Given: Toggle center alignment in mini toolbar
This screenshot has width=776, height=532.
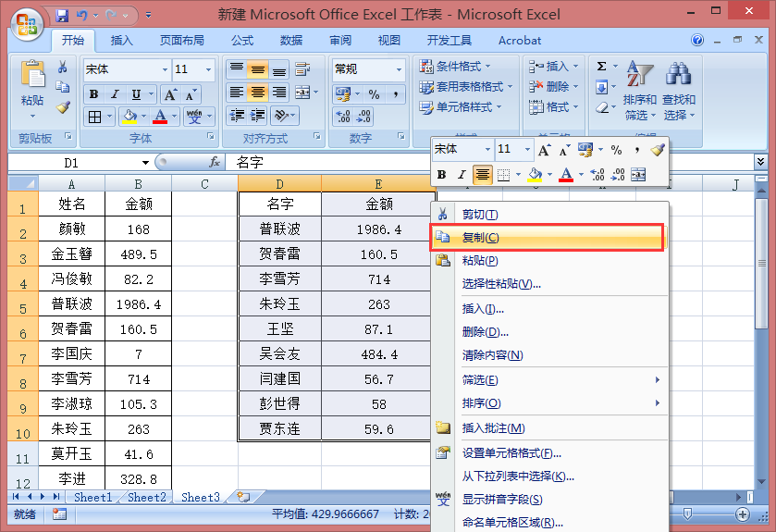Looking at the screenshot, I should pyautogui.click(x=482, y=174).
